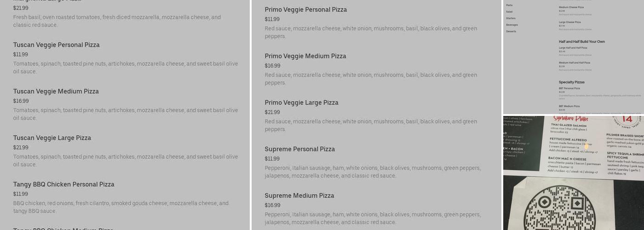Open the BBT Personal Pizza entry

[569, 88]
